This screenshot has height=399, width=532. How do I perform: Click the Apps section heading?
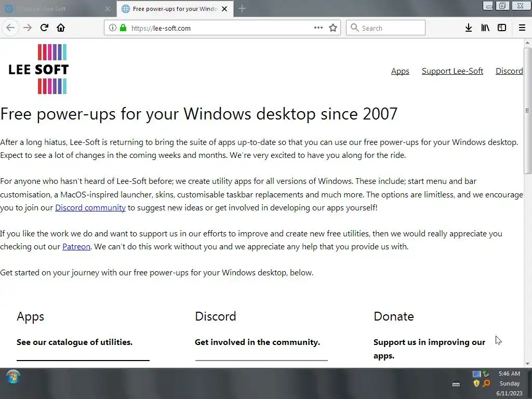(31, 316)
